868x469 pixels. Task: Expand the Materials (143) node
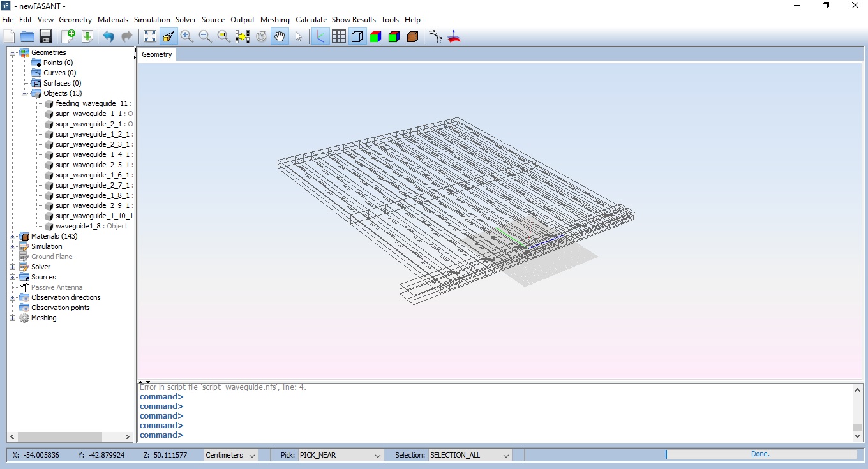click(13, 236)
